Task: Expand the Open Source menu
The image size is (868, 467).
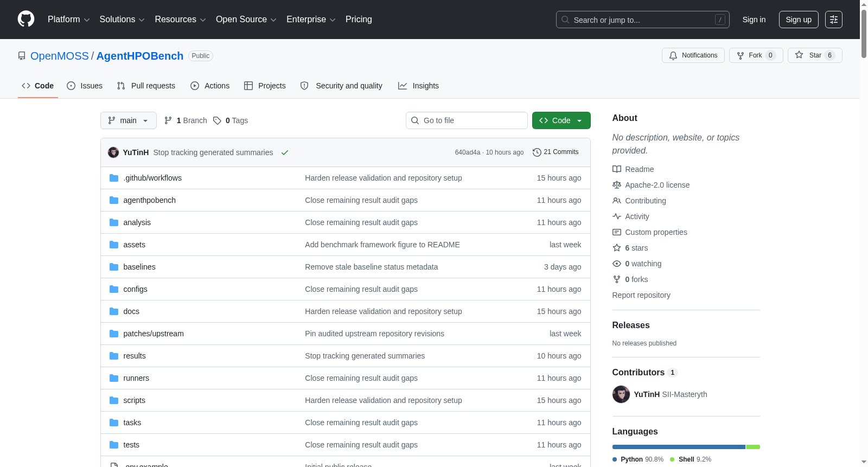Action: (x=246, y=20)
